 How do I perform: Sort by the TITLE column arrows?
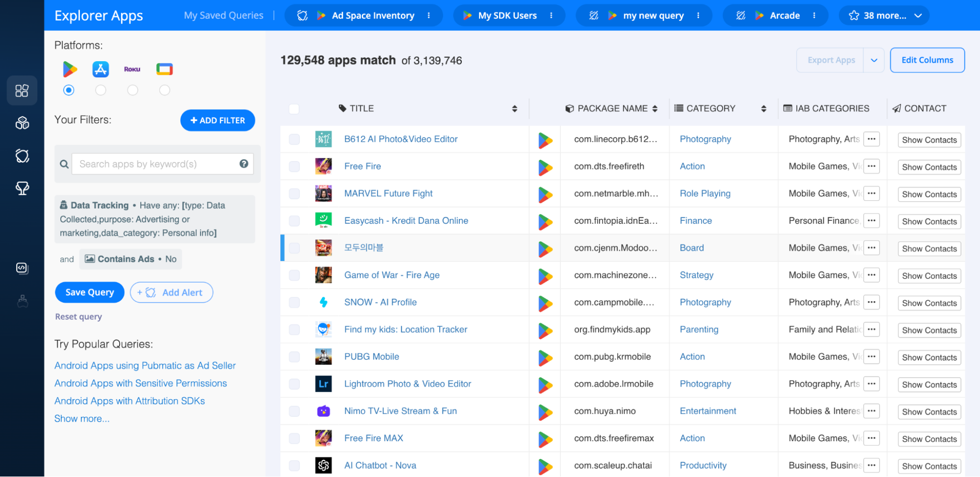[x=514, y=109]
